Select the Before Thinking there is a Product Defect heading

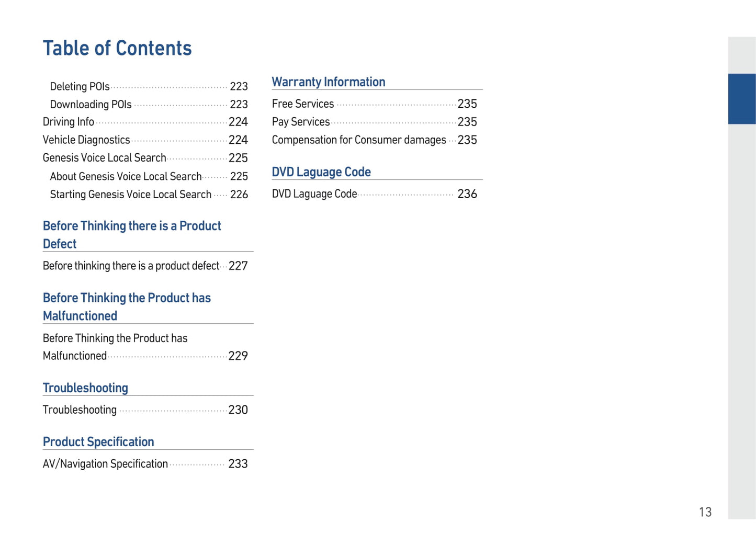point(132,234)
